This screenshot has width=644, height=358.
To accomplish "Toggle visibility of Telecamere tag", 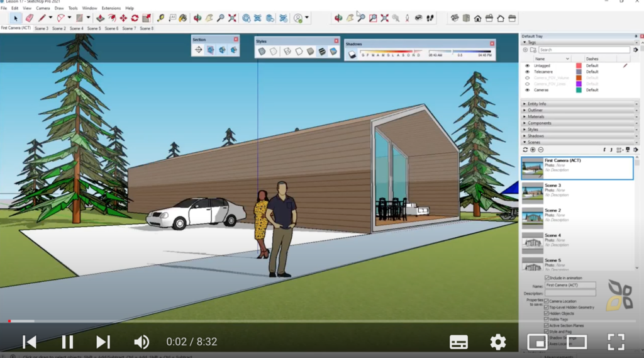I will pos(528,72).
